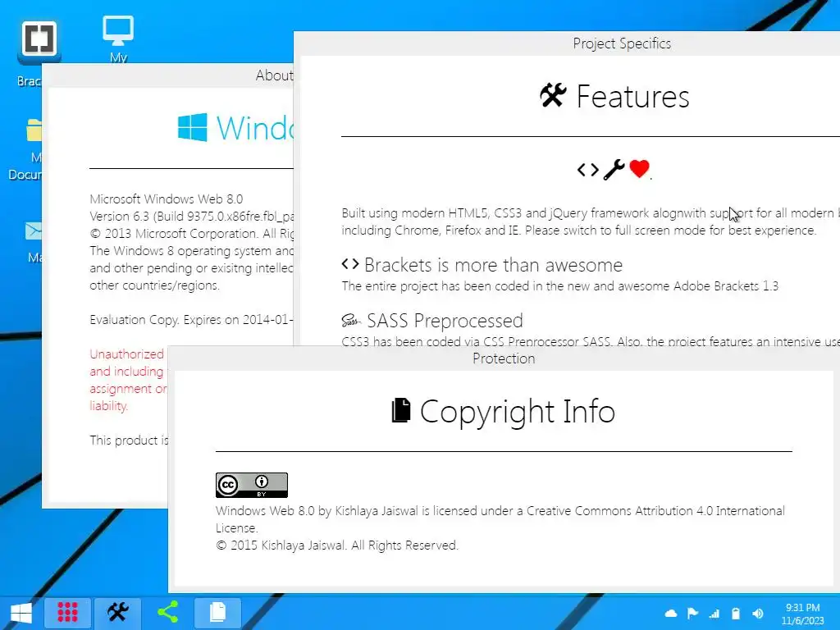Open the Start menu Windows logo
The image size is (840, 630).
point(21,613)
